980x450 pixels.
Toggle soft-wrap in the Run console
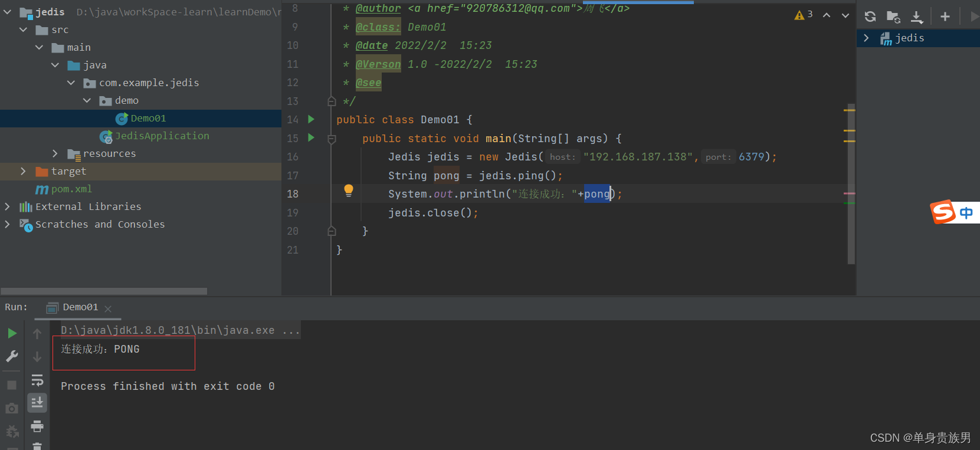(x=37, y=380)
